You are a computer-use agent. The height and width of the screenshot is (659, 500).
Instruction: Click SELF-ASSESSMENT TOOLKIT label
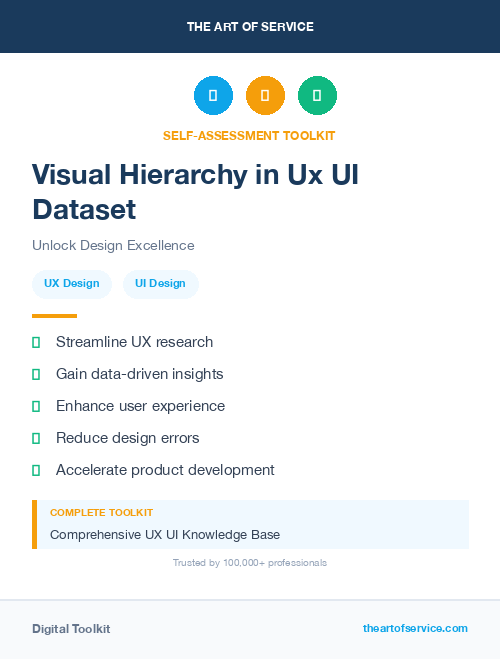pos(249,136)
